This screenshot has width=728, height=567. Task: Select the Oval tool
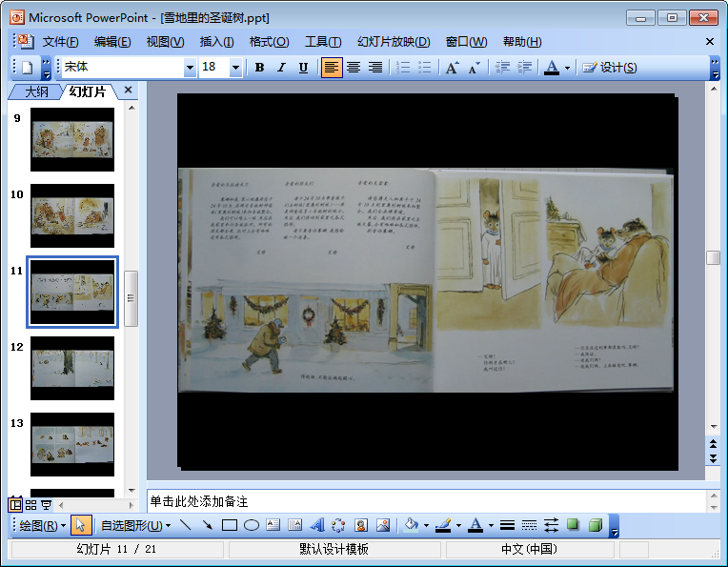pyautogui.click(x=252, y=526)
